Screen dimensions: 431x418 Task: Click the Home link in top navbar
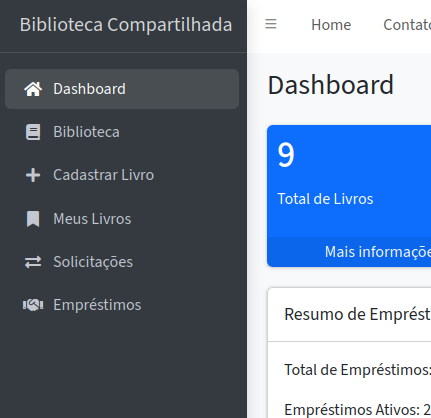pos(331,25)
